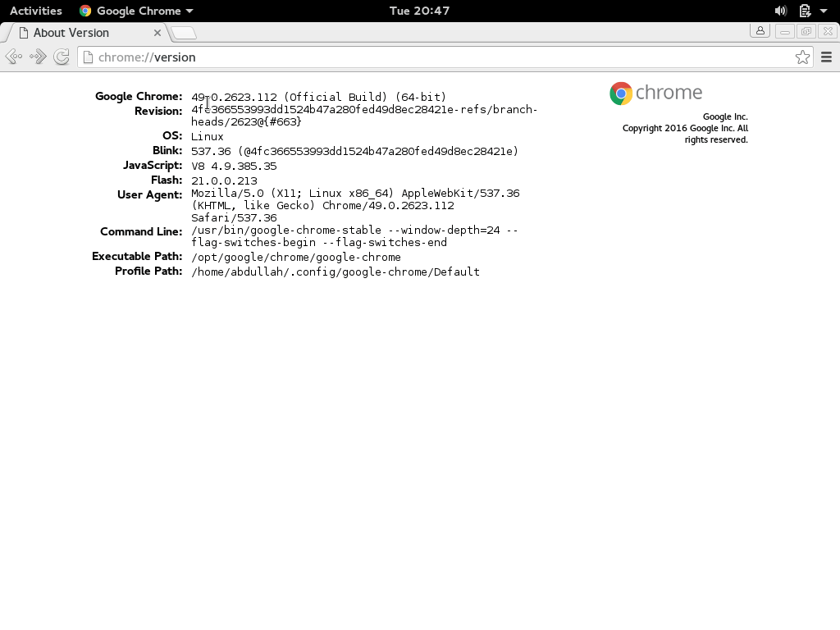Click the browser back arrow button
840x630 pixels.
(x=14, y=57)
